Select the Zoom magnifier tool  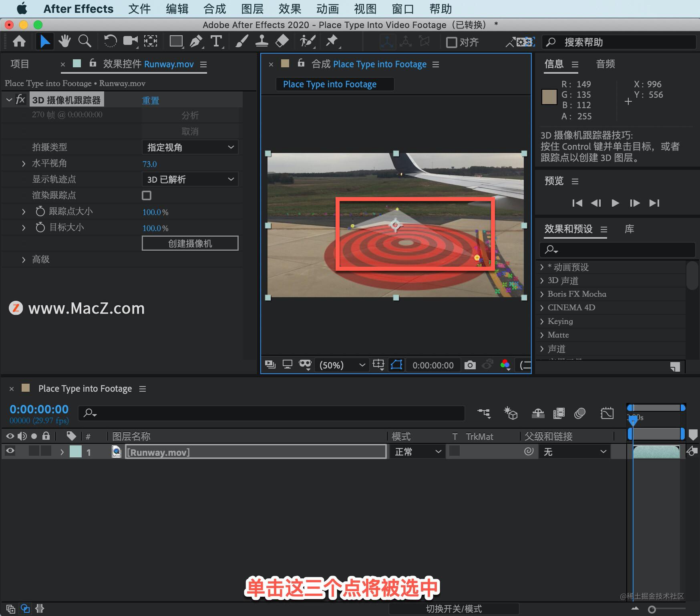coord(84,41)
